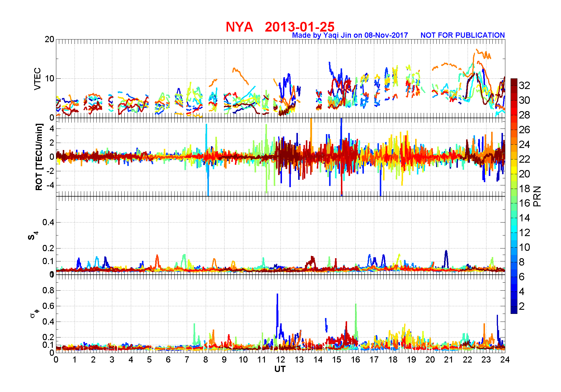Viewport: 561px width, 392px height.
Task: Click the UT axis tick label 12
Action: click(x=280, y=360)
